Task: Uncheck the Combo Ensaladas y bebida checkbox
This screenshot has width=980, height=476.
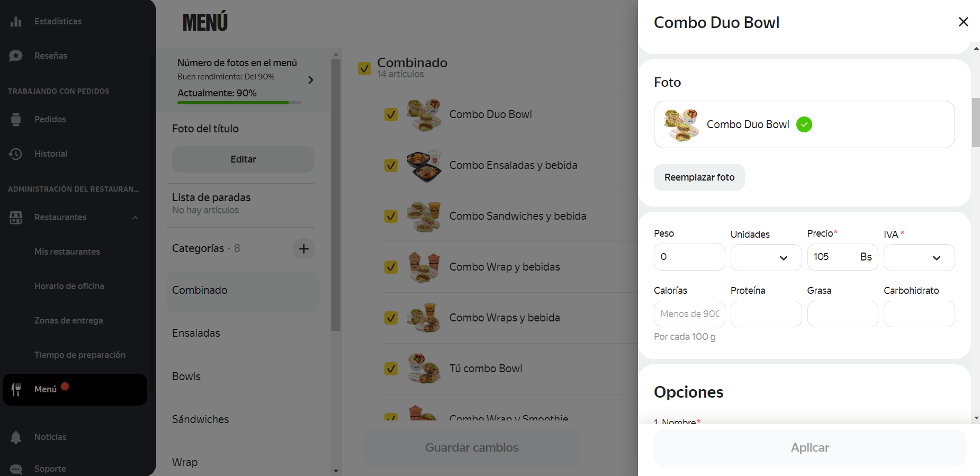Action: 391,165
